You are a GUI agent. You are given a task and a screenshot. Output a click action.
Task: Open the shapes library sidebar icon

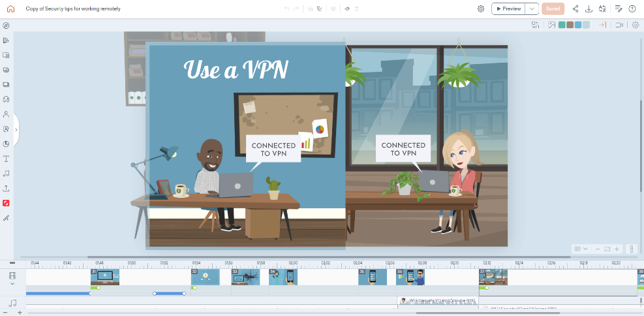click(6, 40)
